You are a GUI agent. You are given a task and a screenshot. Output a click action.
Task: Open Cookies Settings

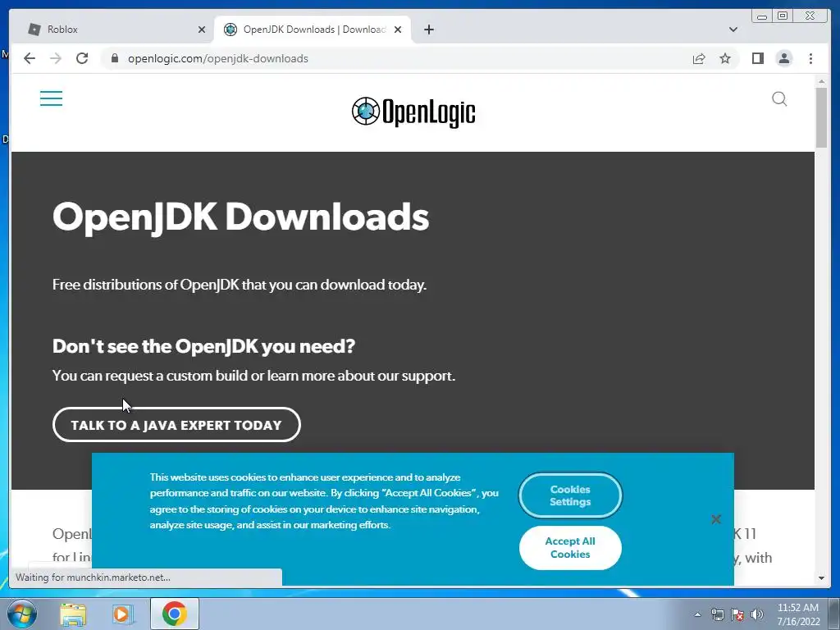pos(570,495)
